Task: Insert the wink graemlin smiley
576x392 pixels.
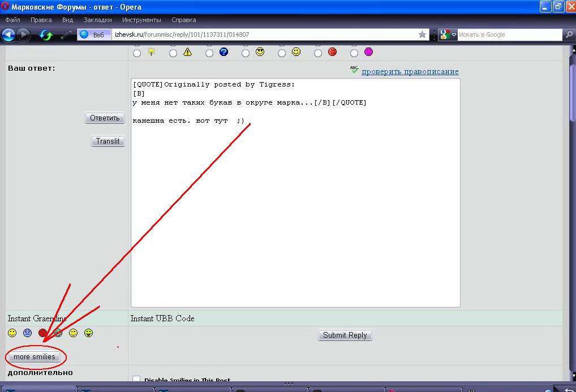Action: [x=74, y=333]
